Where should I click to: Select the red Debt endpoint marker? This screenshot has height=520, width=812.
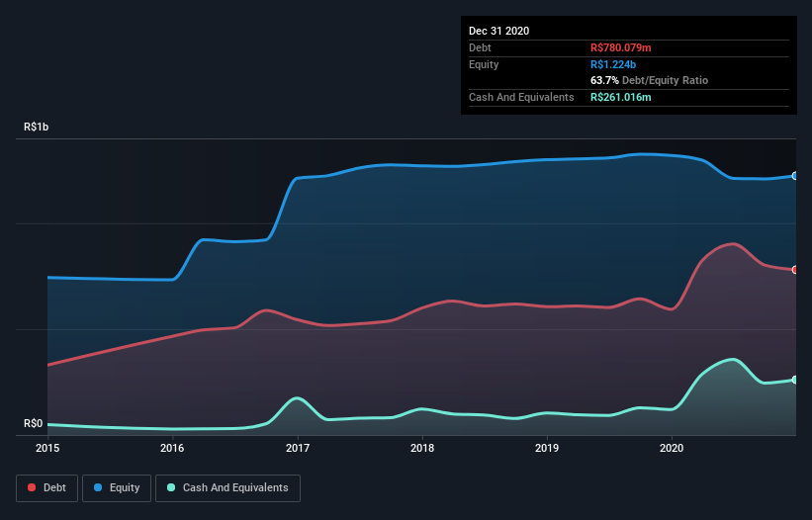point(795,270)
